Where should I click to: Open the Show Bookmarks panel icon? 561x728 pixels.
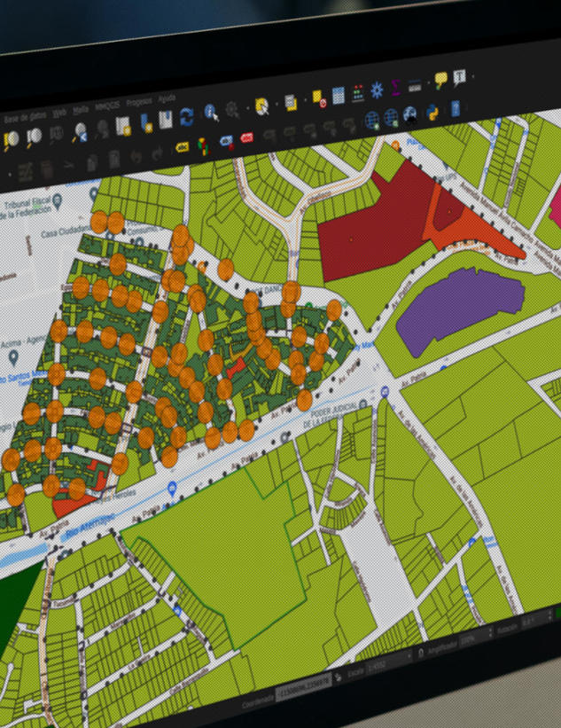click(166, 120)
